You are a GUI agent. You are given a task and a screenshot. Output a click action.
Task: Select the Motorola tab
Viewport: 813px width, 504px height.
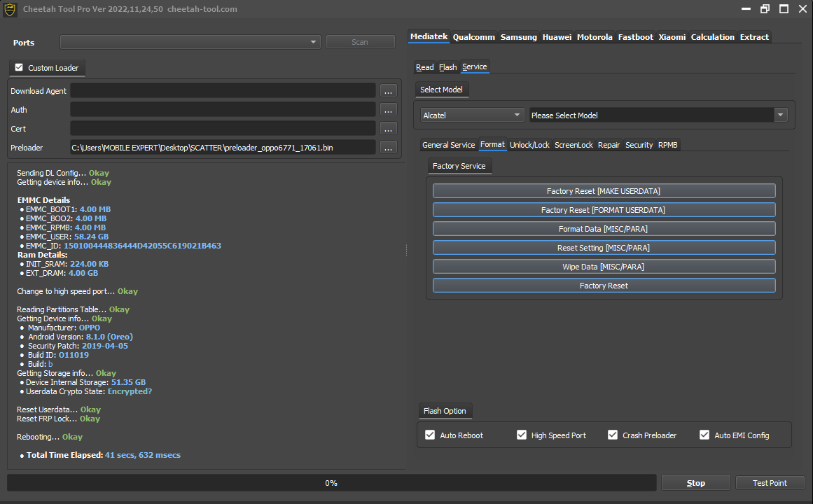click(595, 37)
